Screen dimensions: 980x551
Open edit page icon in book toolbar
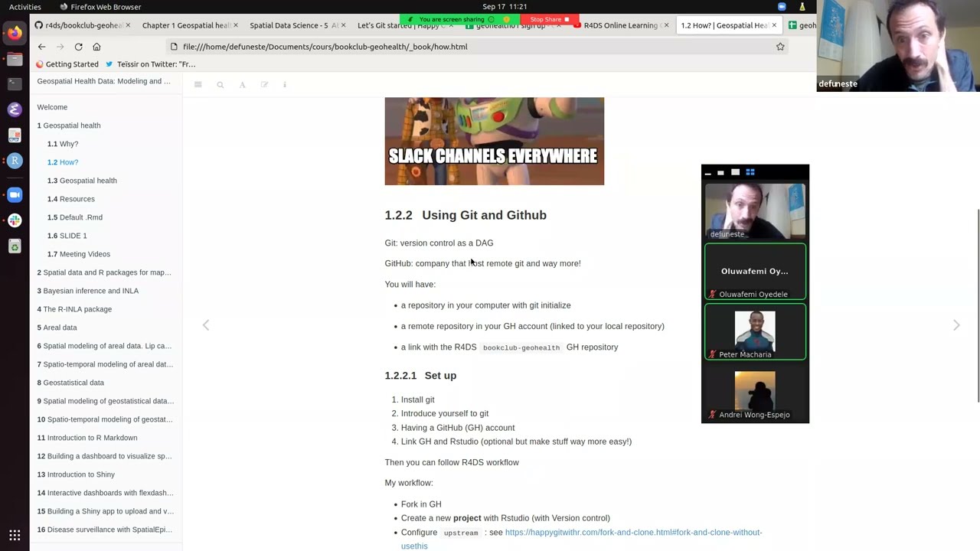click(x=264, y=85)
